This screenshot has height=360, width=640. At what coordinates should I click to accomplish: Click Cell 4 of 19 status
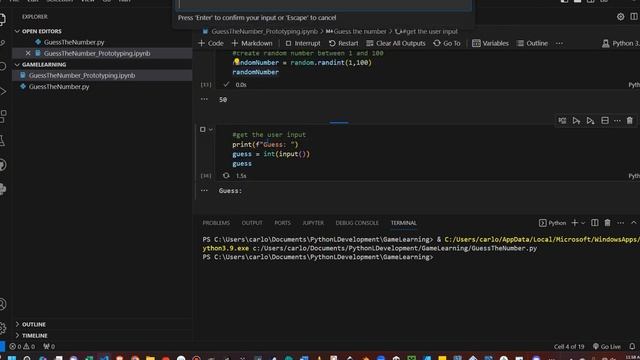[x=569, y=347]
